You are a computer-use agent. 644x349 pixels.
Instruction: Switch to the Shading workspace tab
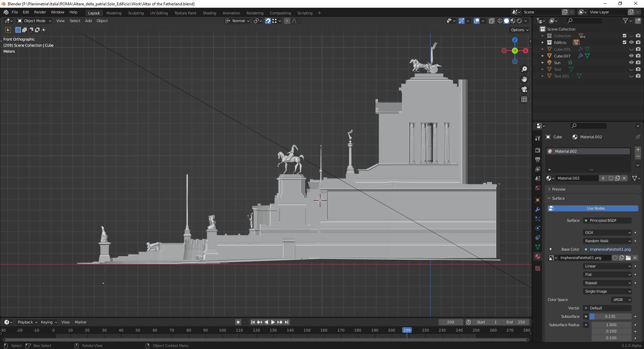[209, 13]
